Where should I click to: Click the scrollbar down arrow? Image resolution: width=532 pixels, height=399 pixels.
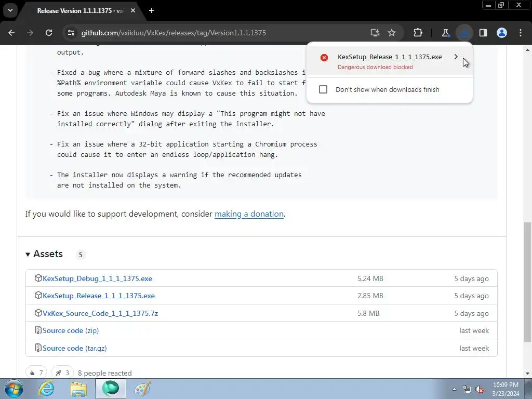click(528, 374)
